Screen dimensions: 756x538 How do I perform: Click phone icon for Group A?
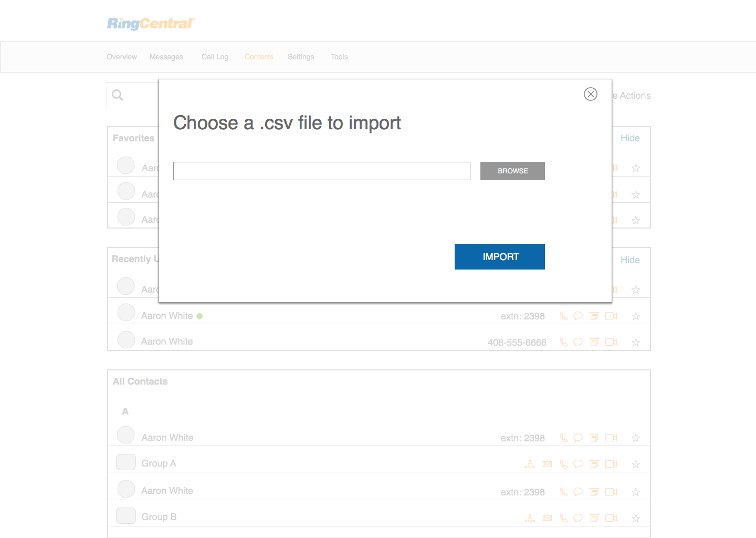(563, 464)
